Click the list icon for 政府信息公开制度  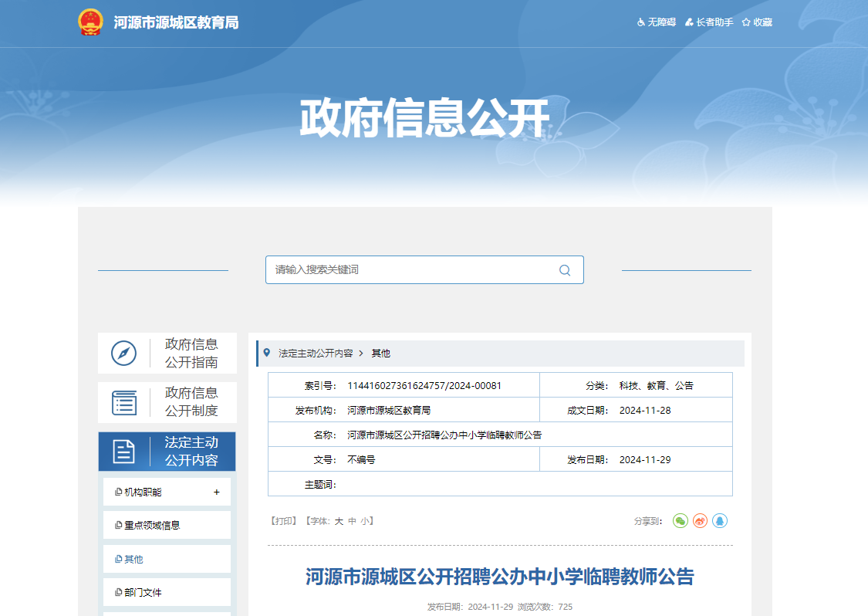tap(123, 402)
